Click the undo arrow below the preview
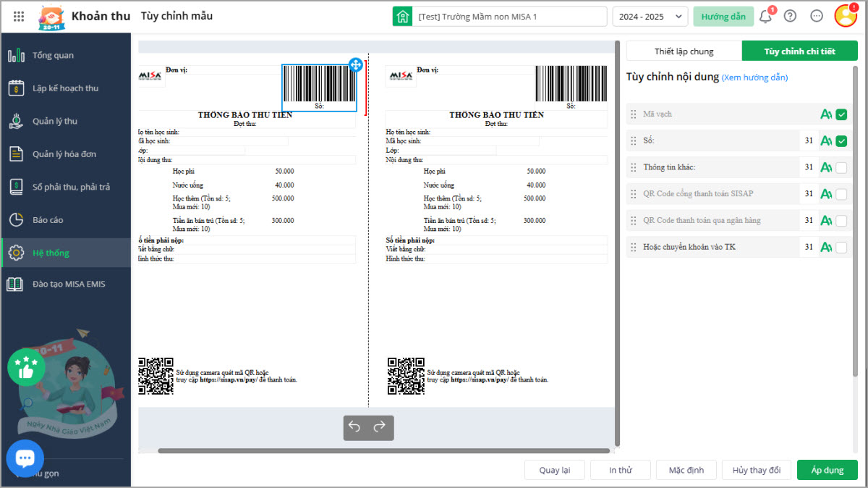868x488 pixels. (354, 427)
